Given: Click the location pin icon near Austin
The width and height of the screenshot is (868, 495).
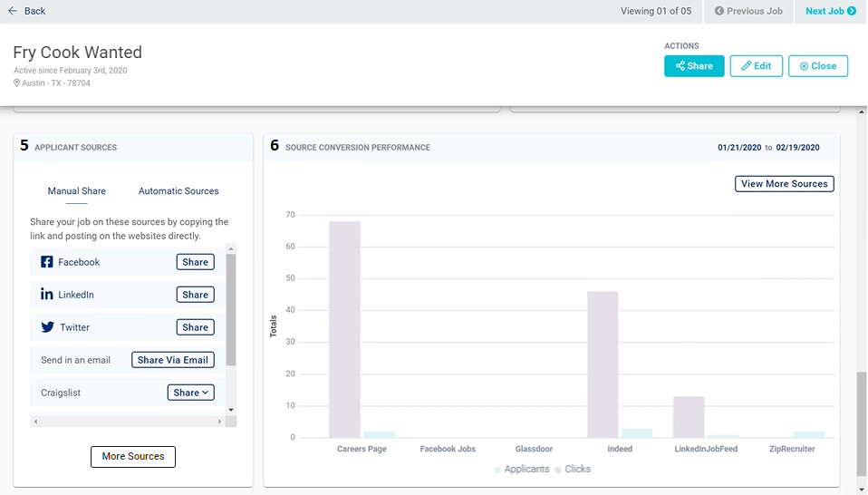Looking at the screenshot, I should pyautogui.click(x=16, y=83).
